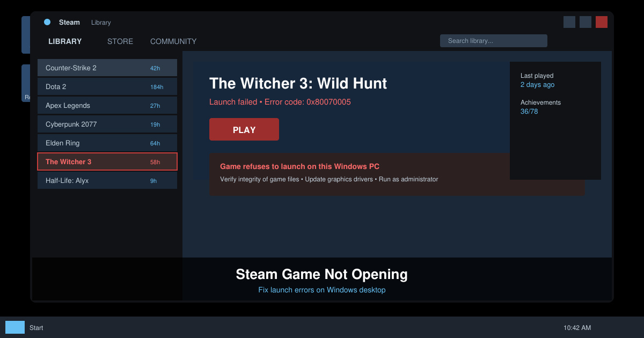The image size is (644, 338).
Task: Click the 'Steam Game Not Opening' heading
Action: point(322,274)
